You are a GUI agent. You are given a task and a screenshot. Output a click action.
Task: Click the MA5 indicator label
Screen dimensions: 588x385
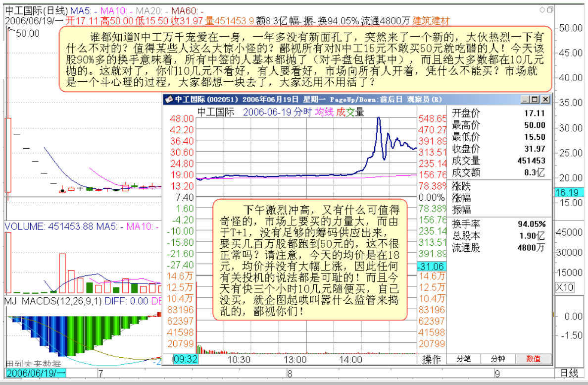(x=84, y=11)
